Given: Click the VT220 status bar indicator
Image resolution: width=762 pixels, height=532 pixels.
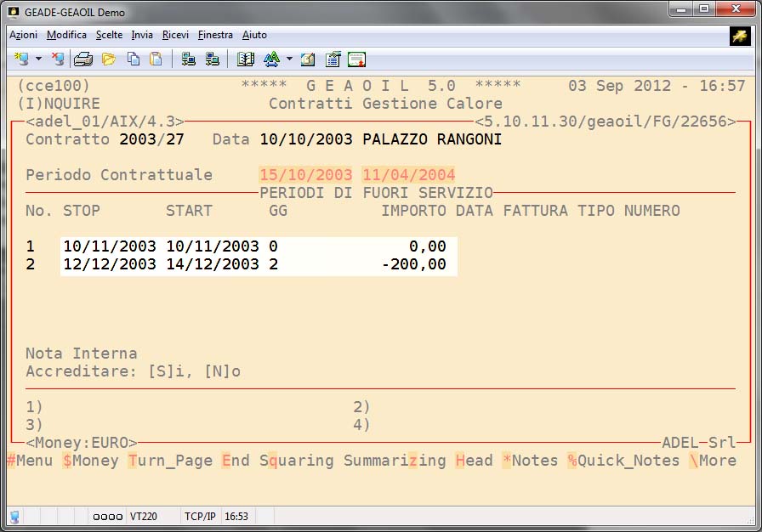Looking at the screenshot, I should [141, 516].
